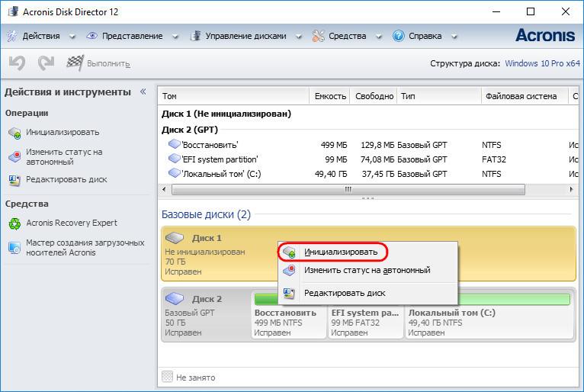Click the green Acronis Recovery Expert icon

tap(15, 223)
